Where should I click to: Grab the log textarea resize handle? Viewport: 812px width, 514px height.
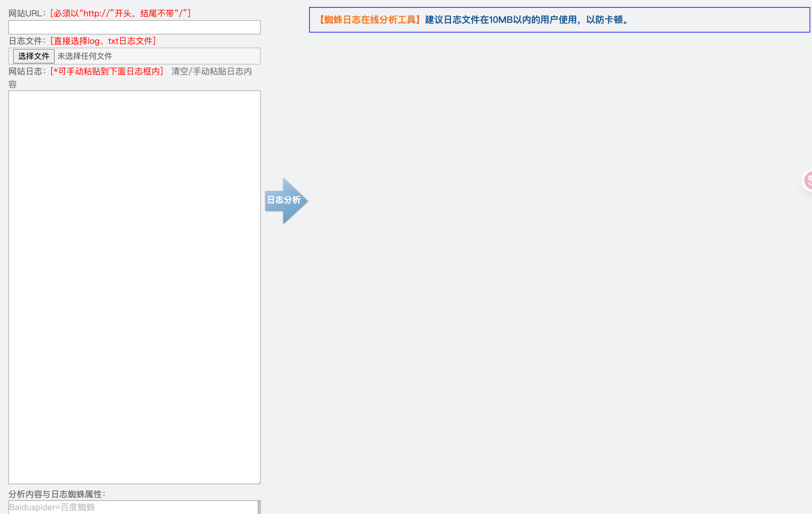pyautogui.click(x=258, y=482)
